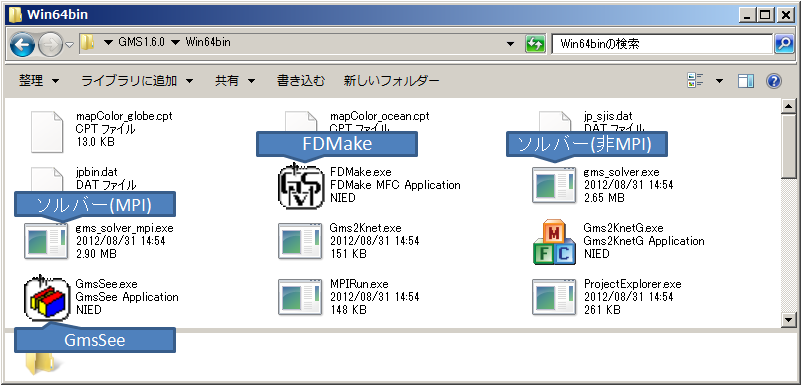This screenshot has width=802, height=386.
Task: Click the 書き込む button
Action: tap(301, 80)
